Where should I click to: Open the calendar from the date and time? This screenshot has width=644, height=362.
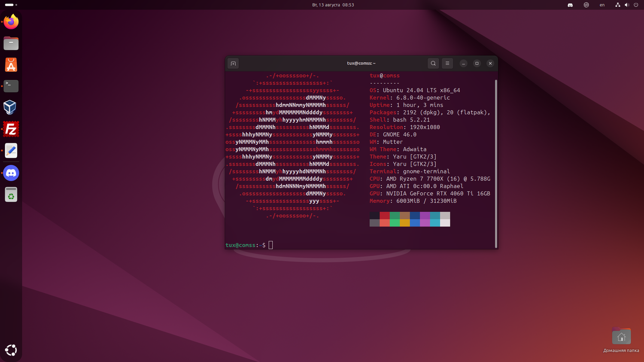333,5
